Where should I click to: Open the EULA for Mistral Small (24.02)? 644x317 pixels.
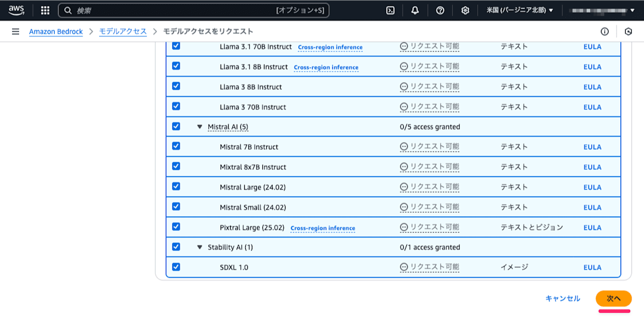point(592,207)
